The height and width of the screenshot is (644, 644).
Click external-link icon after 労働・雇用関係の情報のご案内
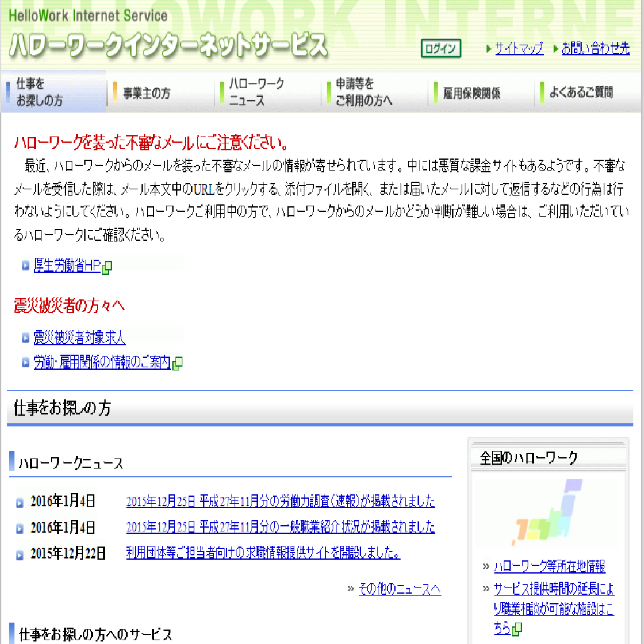point(177,364)
